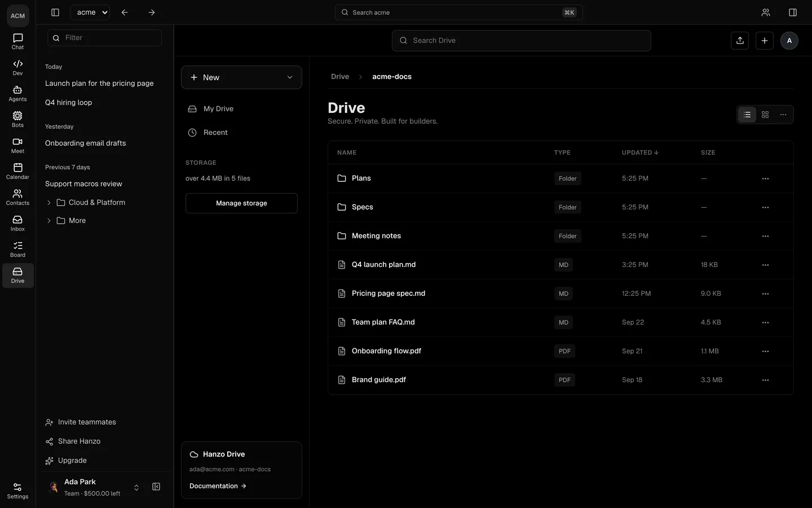Open the Board section
The image size is (812, 508).
coord(17,249)
